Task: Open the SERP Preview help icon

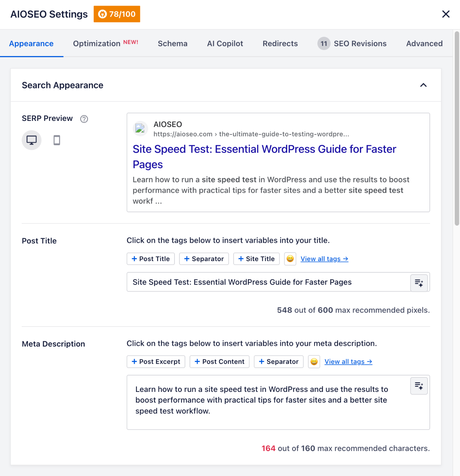Action: point(84,119)
